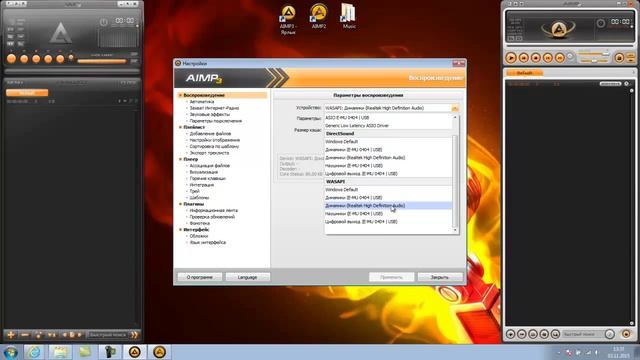Choose the last Цифровой выход entry under WASAPI
Image resolution: width=640 pixels, height=360 pixels.
click(388, 222)
